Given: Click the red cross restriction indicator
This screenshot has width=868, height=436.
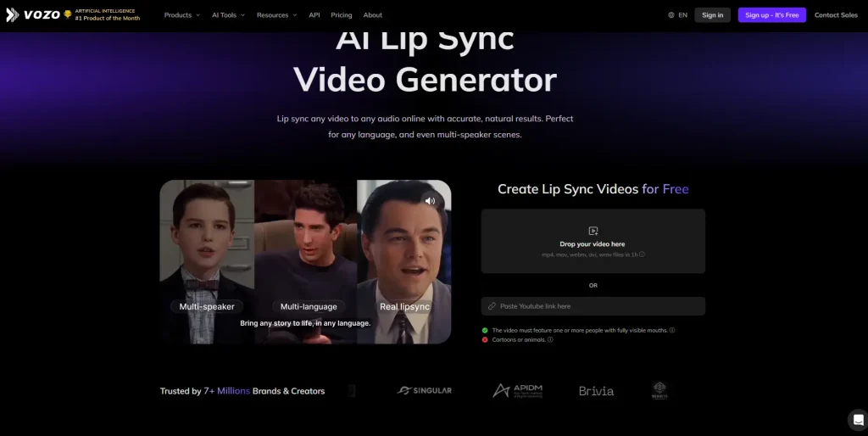Looking at the screenshot, I should [x=485, y=339].
